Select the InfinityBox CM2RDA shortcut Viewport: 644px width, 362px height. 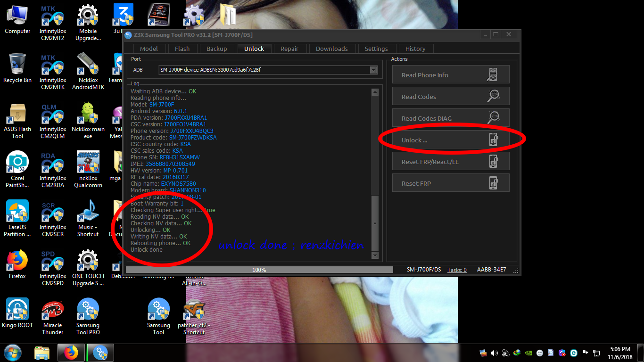click(53, 169)
